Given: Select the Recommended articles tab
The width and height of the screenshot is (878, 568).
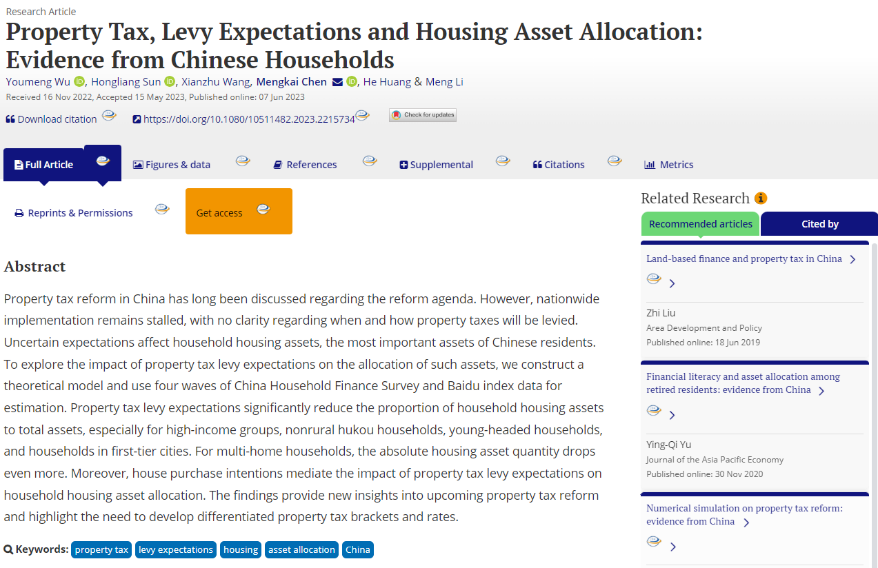Looking at the screenshot, I should point(700,224).
